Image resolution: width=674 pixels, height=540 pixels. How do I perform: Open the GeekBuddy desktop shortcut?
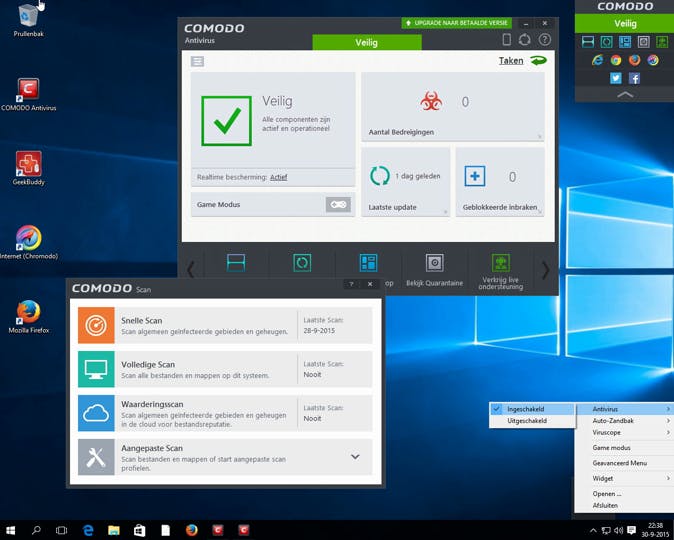(28, 168)
